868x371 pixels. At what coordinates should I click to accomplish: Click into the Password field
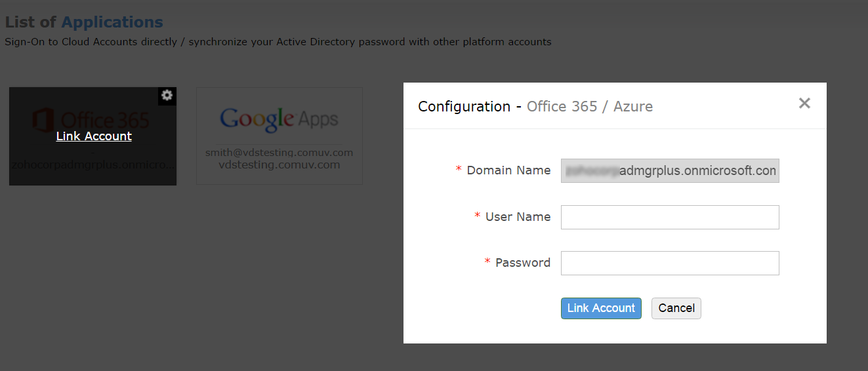click(x=669, y=263)
